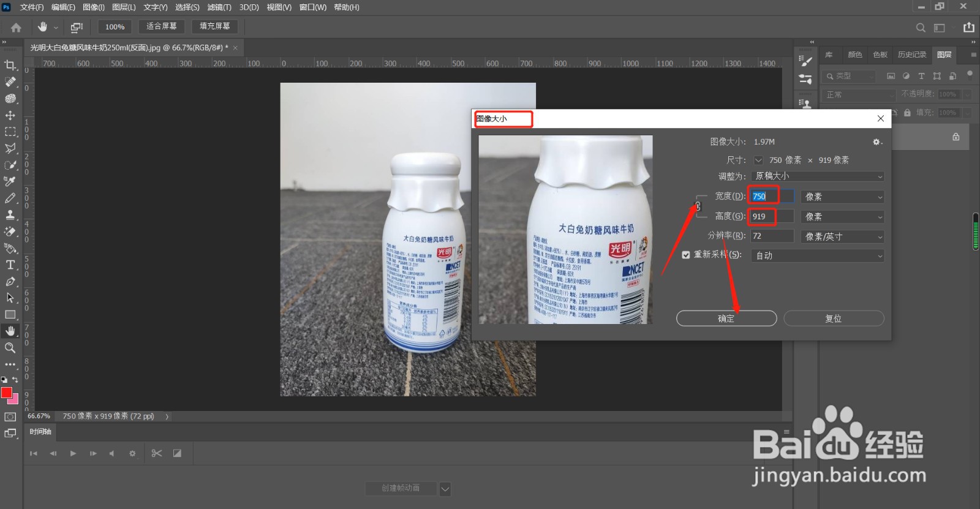Filter layers by type layer kind
The height and width of the screenshot is (509, 980).
921,76
